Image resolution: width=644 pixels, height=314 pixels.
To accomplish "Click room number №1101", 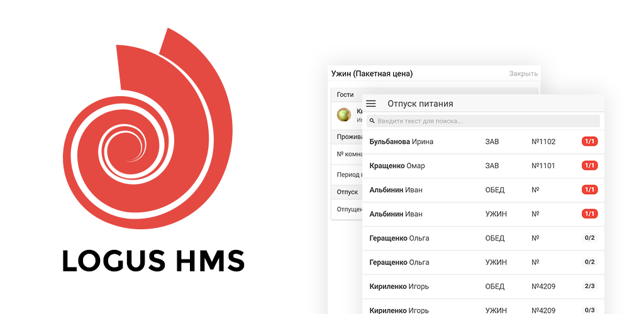I will (x=543, y=166).
